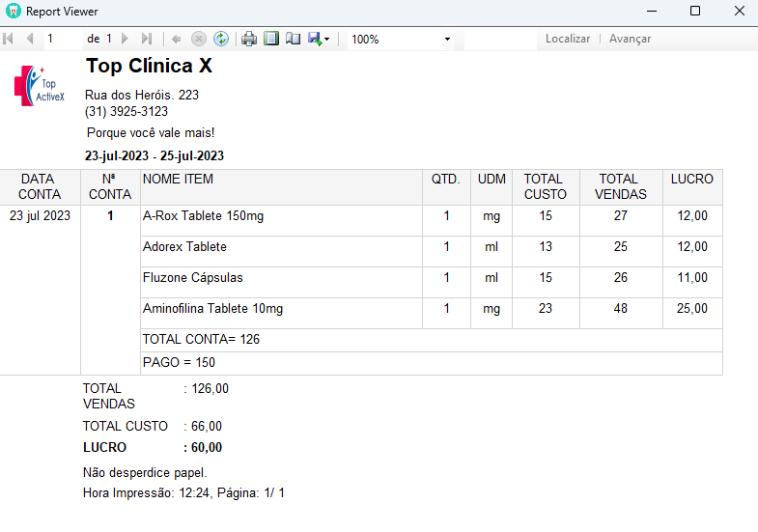Image resolution: width=758 pixels, height=532 pixels.
Task: Click the Top ActiveX logo image
Action: coord(40,86)
